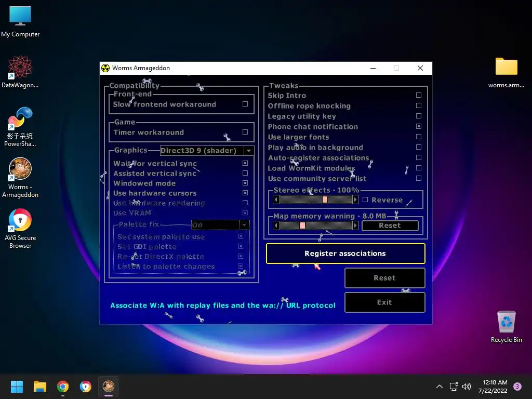Open the Graphics Direct3D 9 (shader) dropdown
This screenshot has width=532, height=399.
pyautogui.click(x=207, y=150)
